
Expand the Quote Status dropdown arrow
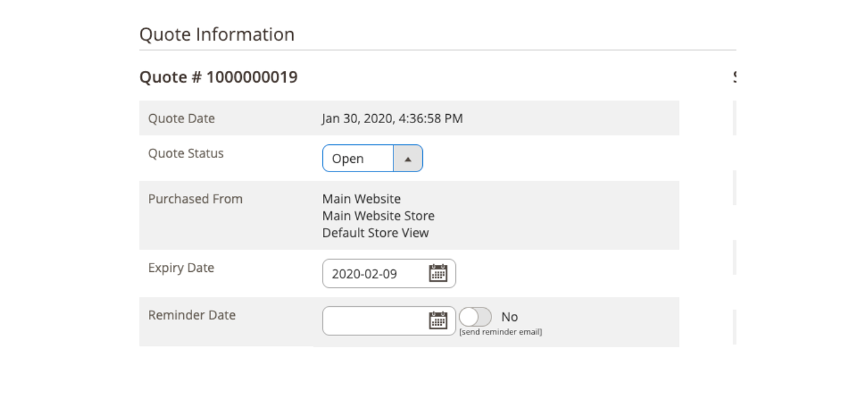[408, 159]
